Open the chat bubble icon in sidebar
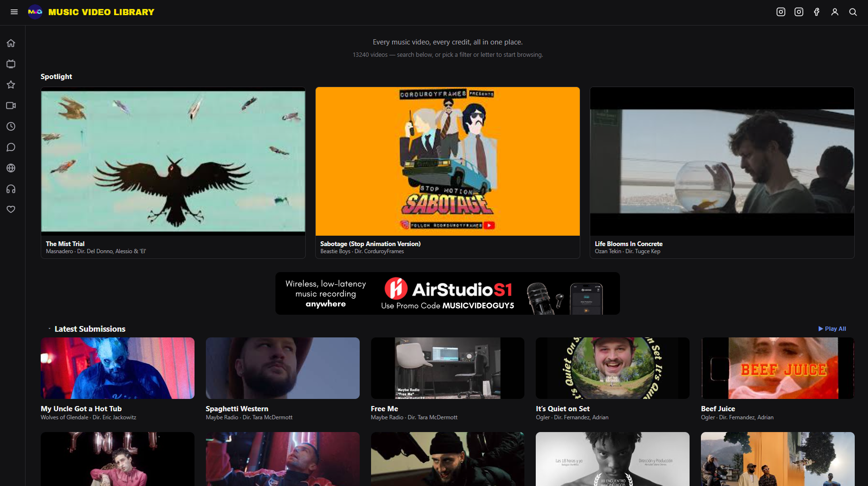This screenshot has width=868, height=486. (11, 147)
